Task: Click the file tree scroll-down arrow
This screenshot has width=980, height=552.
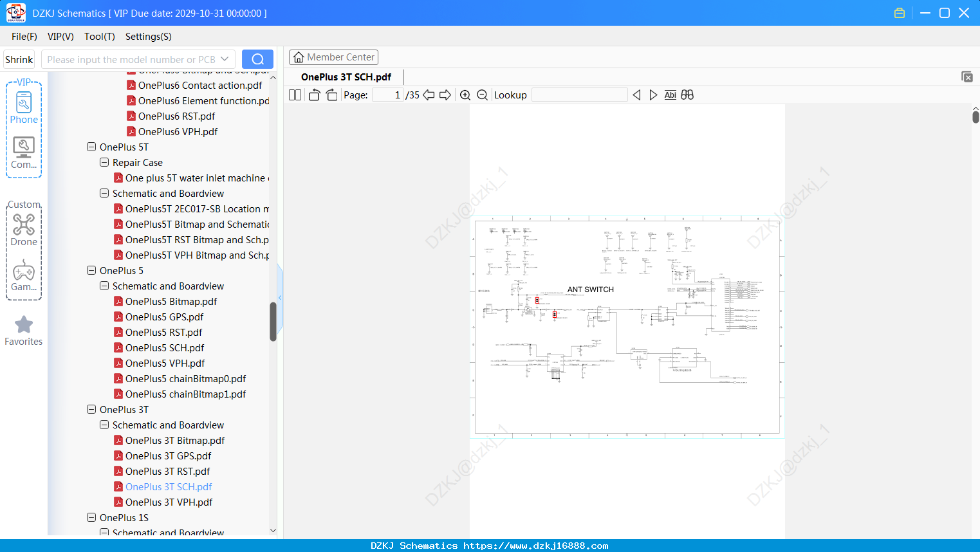Action: pos(273,531)
